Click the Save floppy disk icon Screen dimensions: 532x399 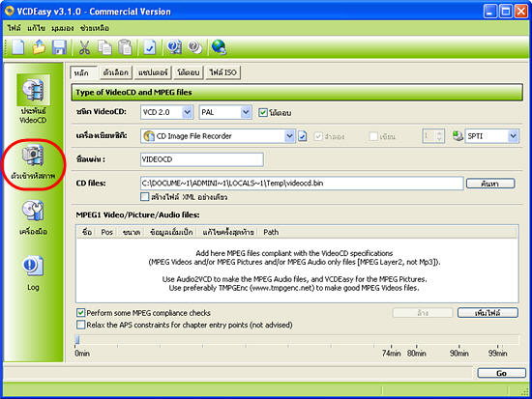coord(59,47)
